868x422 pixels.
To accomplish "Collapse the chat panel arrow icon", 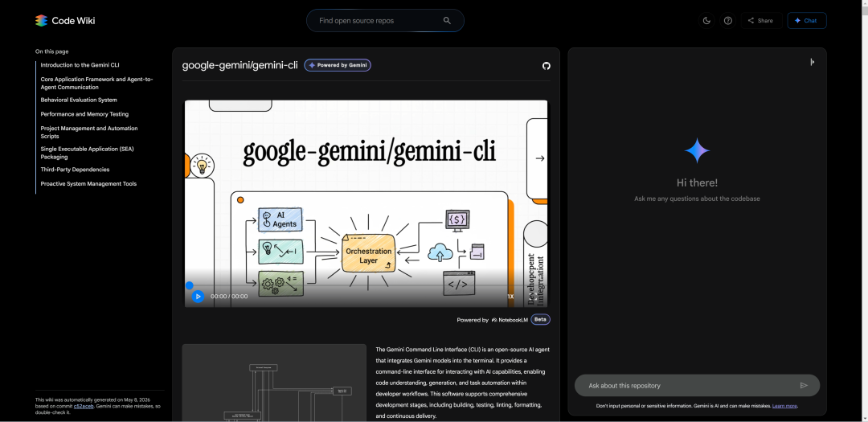I will coord(812,62).
